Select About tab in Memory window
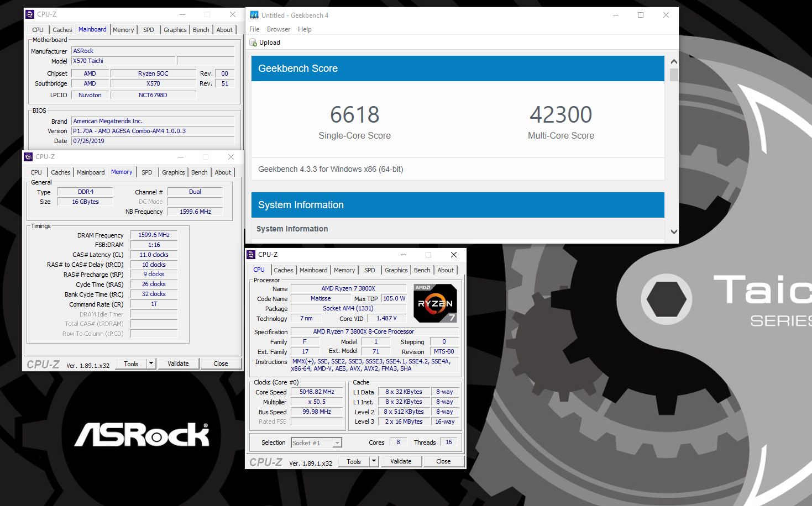Screen dimensions: 812x506 click(223, 172)
